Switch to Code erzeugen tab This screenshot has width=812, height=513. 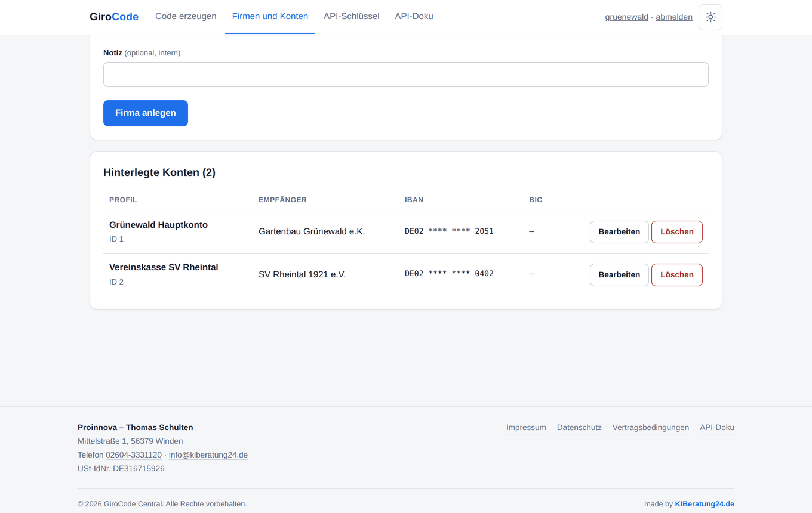pos(186,17)
